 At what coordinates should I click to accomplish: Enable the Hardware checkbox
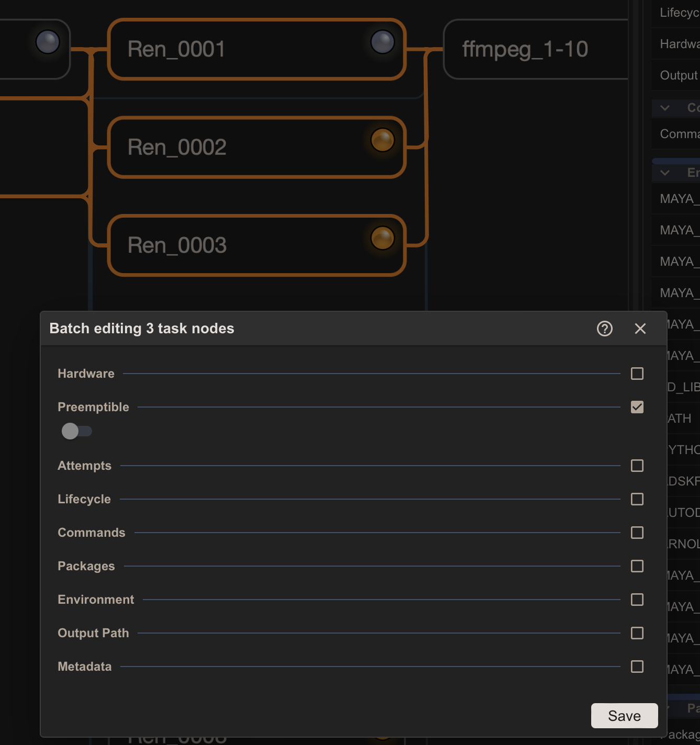(637, 374)
